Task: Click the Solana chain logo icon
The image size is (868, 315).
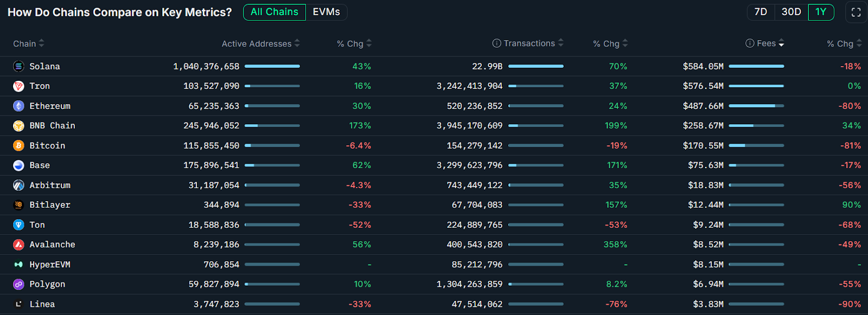Action: click(x=18, y=66)
